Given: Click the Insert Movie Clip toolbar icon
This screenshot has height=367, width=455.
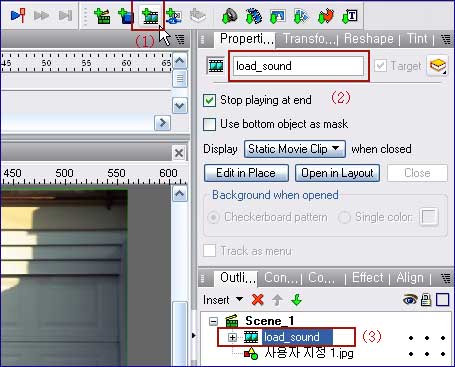Looking at the screenshot, I should (149, 16).
